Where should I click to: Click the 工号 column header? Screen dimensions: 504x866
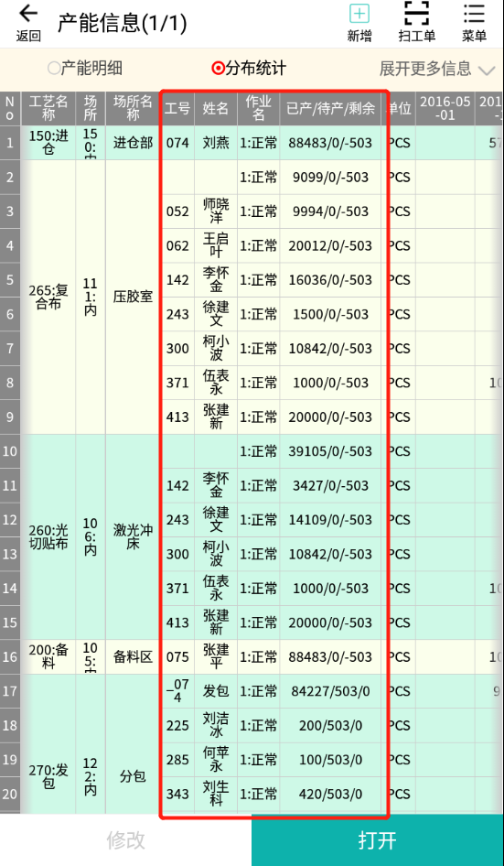(177, 109)
